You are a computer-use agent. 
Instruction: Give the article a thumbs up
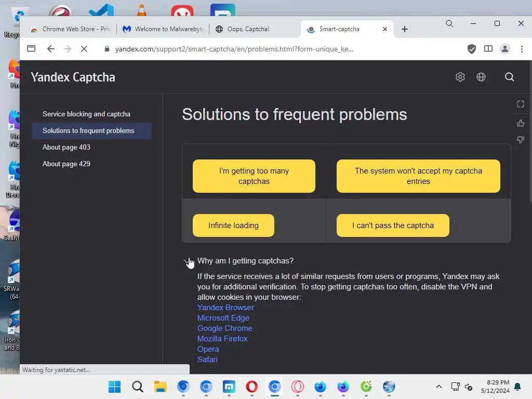pos(521,123)
